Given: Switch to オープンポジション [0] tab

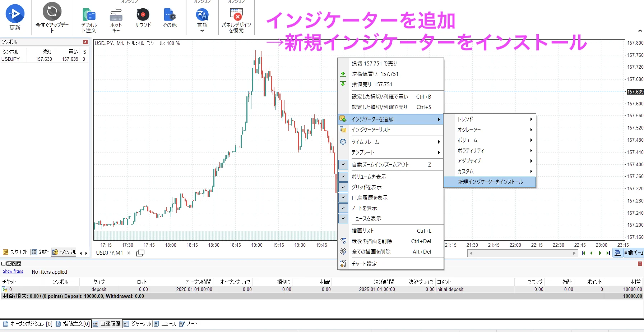Looking at the screenshot, I should click(28, 324).
